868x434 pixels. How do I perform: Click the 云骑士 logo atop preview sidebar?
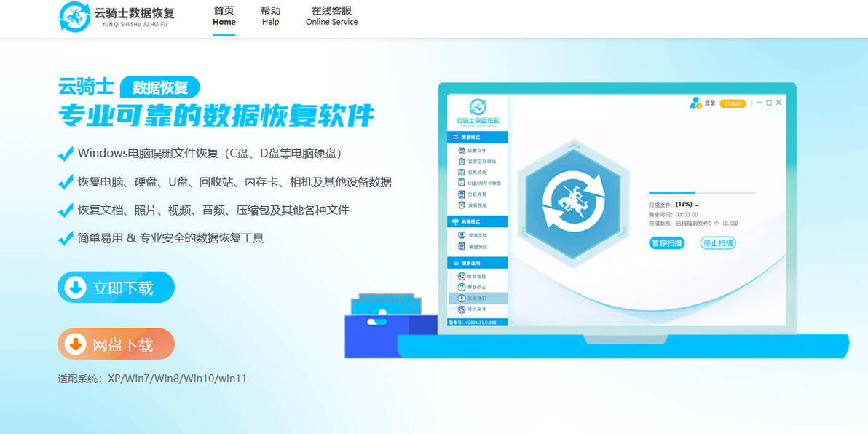[477, 113]
